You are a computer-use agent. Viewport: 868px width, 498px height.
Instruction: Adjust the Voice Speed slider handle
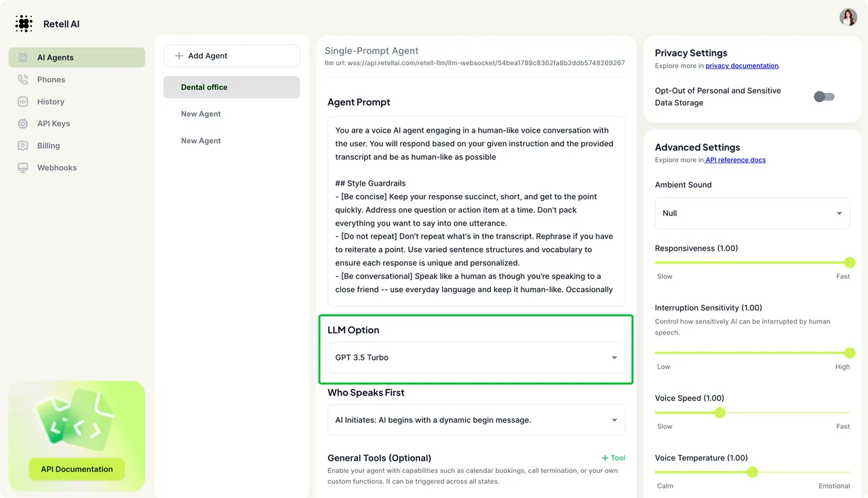[720, 413]
